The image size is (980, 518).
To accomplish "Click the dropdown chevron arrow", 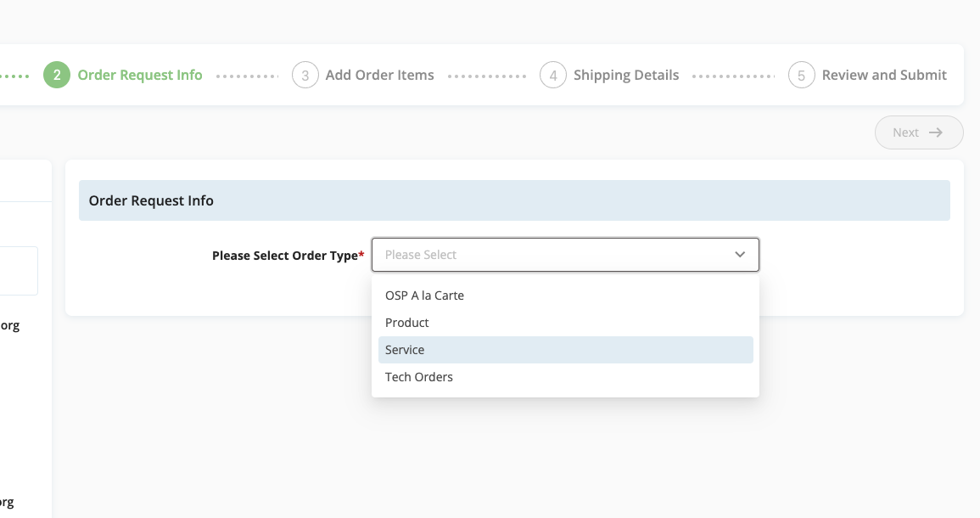I will point(740,255).
